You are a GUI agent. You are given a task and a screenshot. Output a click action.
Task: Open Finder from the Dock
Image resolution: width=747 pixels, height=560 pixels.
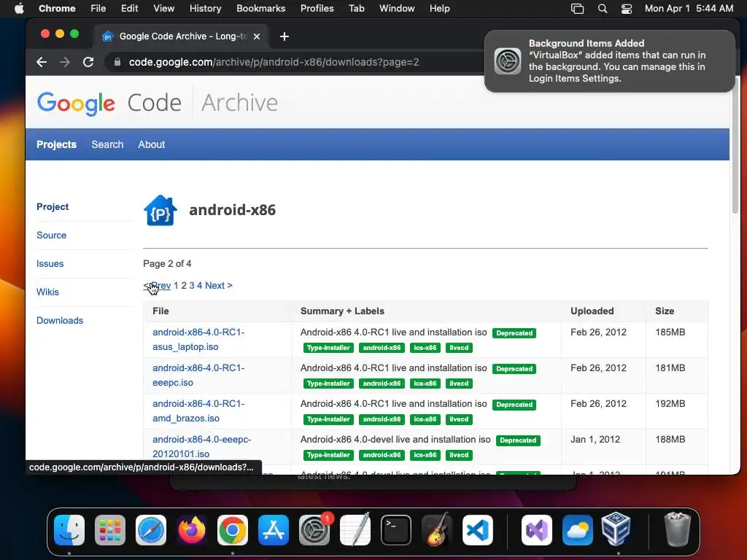point(69,530)
